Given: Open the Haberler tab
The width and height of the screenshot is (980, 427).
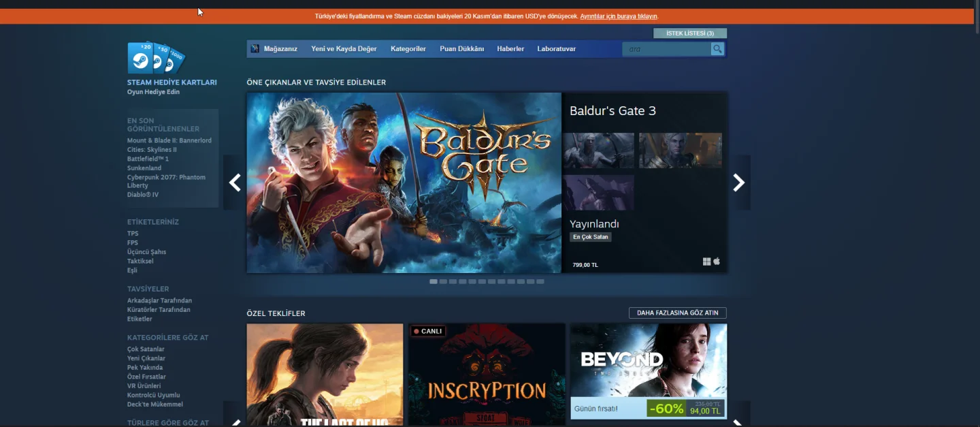Looking at the screenshot, I should point(510,49).
